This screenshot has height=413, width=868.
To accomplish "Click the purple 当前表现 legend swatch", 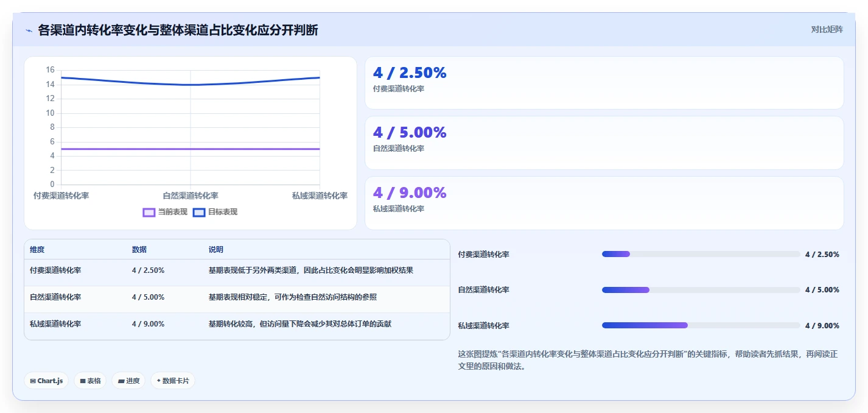I will click(149, 213).
